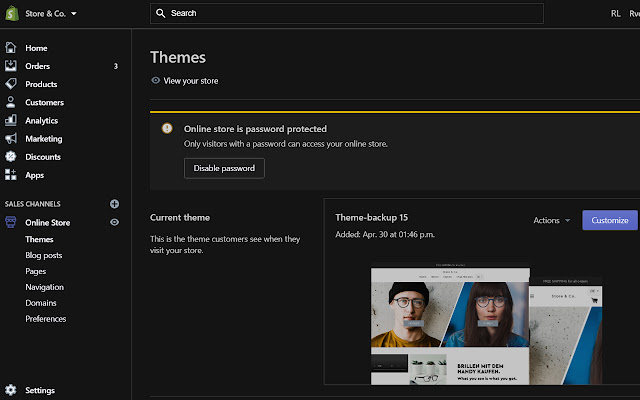Viewport: 640px width, 400px height.
Task: Click the Shopify bag logo
Action: click(12, 13)
